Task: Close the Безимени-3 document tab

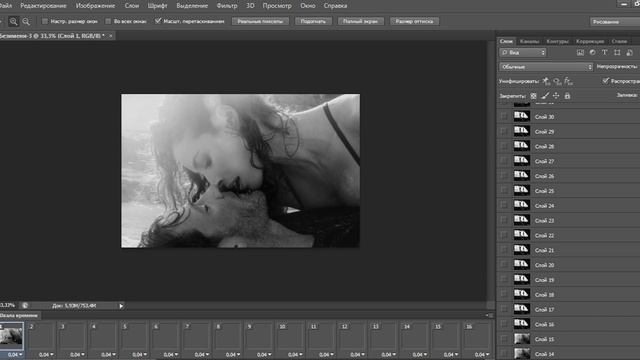Action: click(111, 36)
